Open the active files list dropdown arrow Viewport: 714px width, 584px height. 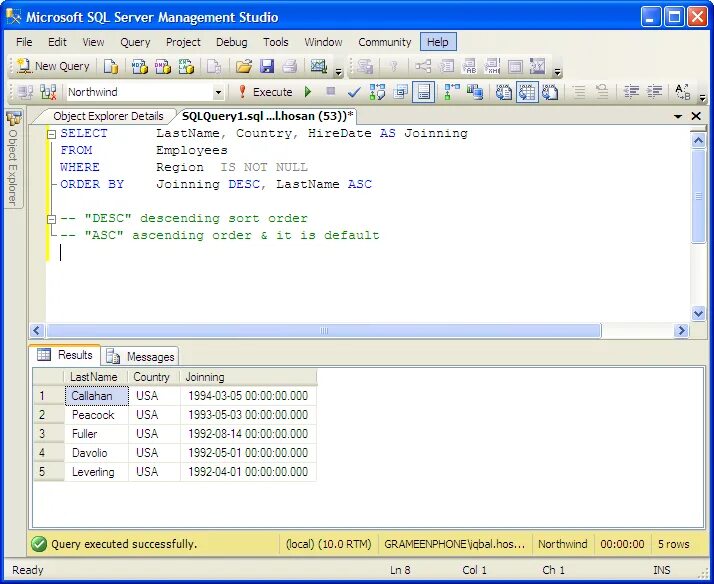pyautogui.click(x=678, y=117)
